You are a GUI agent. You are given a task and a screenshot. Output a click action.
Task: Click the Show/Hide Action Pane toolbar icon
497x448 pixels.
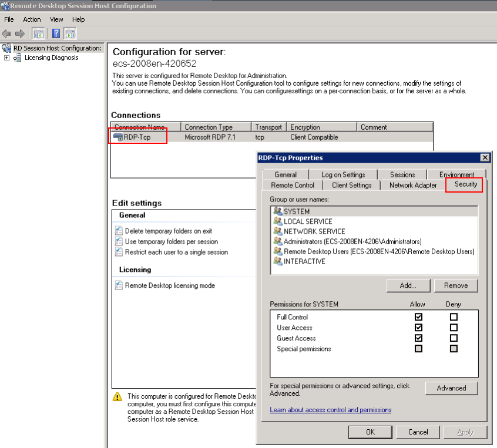click(70, 33)
